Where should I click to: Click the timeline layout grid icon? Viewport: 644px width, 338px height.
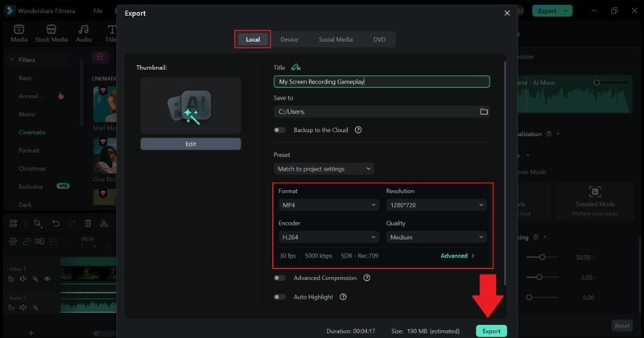13,223
